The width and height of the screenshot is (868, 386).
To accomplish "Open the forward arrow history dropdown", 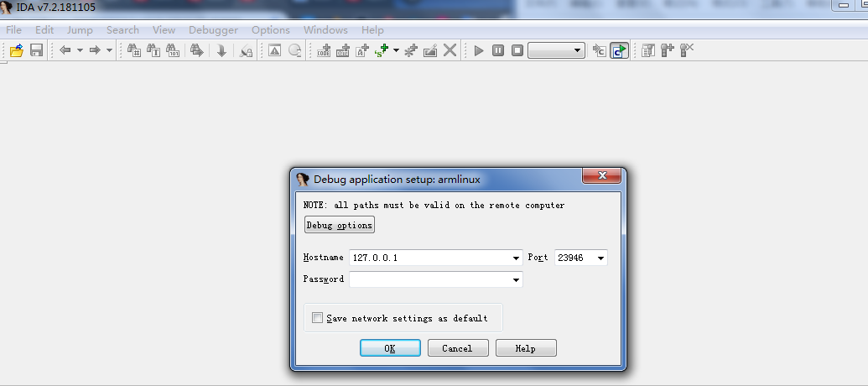I will click(x=109, y=50).
